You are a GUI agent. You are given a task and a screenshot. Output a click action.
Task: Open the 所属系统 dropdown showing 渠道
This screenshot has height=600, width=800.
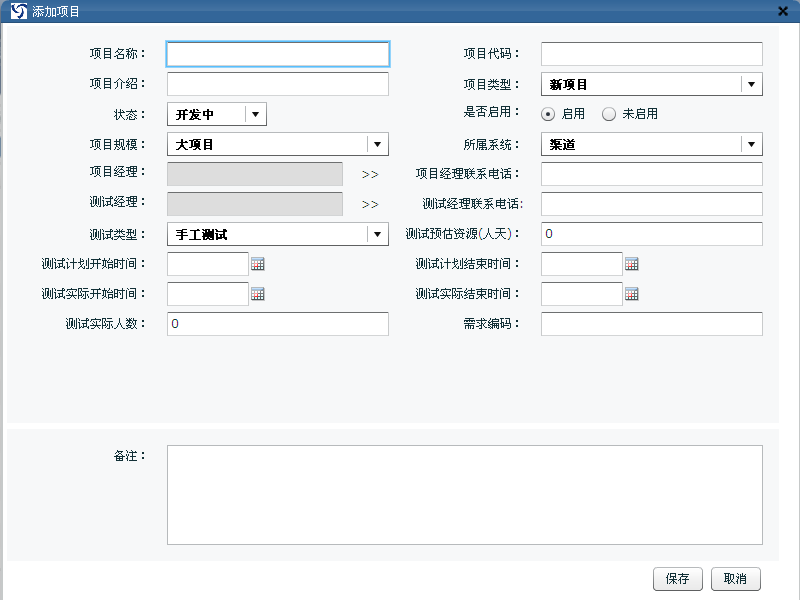coord(751,145)
